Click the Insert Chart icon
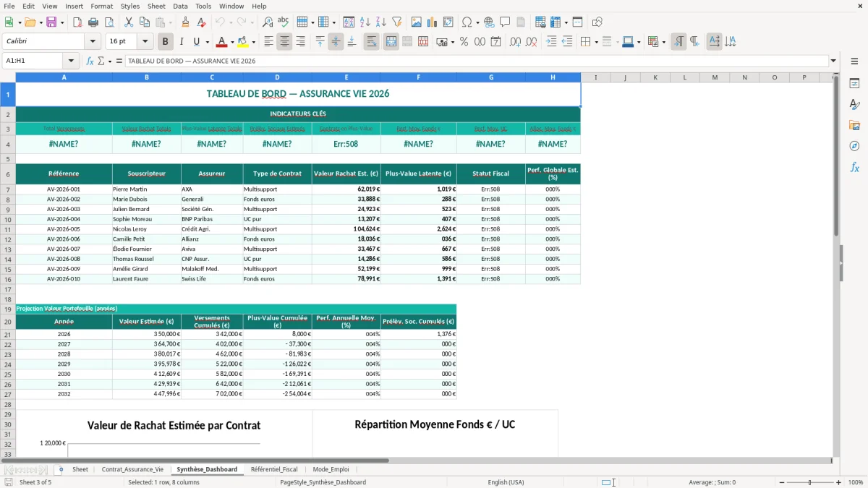This screenshot has height=488, width=868. pos(433,22)
